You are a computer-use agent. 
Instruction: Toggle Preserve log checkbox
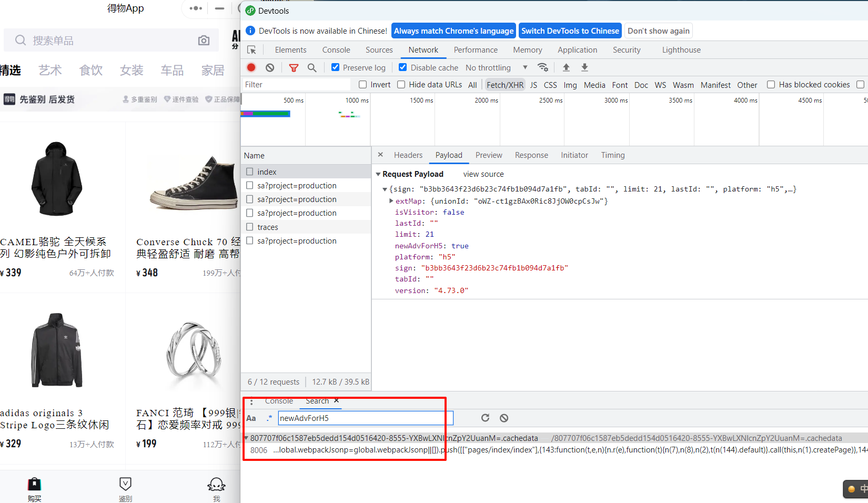(x=335, y=67)
